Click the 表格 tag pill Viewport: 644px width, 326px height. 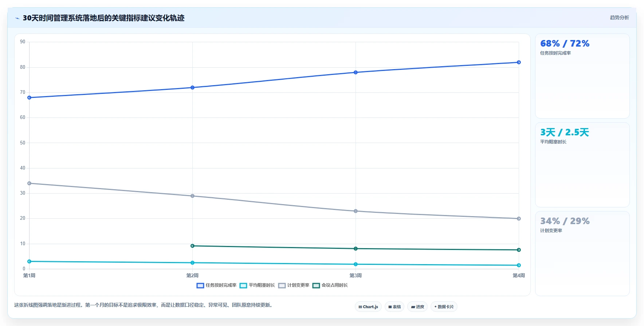coord(394,307)
